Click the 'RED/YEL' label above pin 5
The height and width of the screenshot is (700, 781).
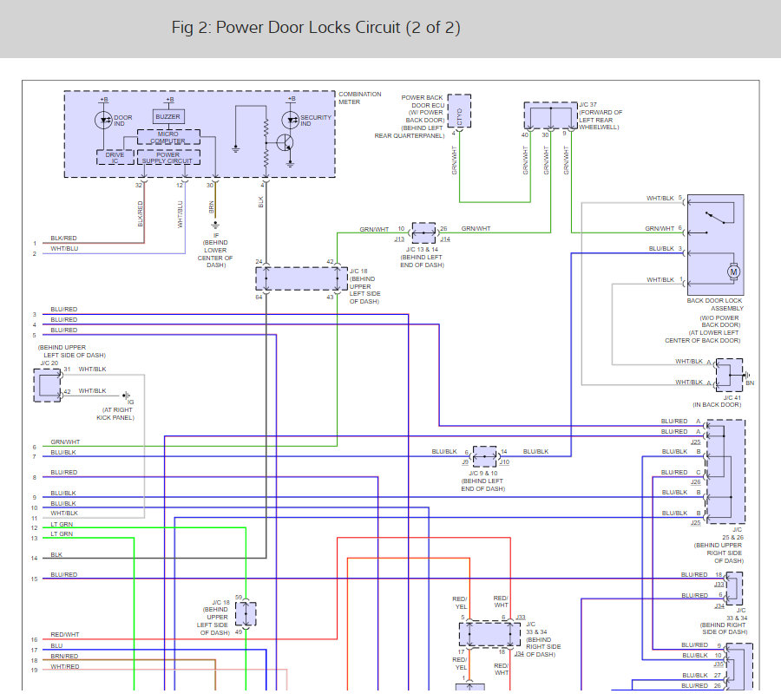(x=459, y=603)
